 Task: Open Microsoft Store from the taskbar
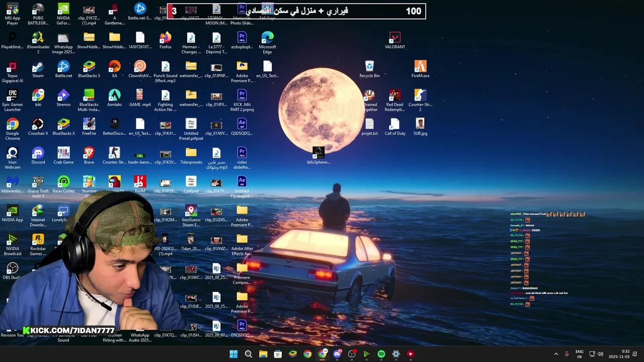[278, 354]
